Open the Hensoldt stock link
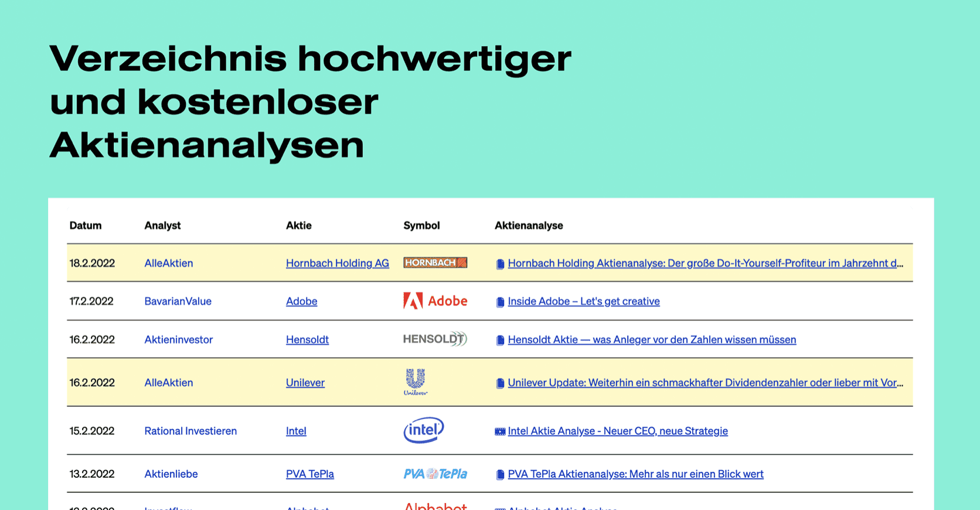Viewport: 980px width, 510px height. pyautogui.click(x=307, y=339)
